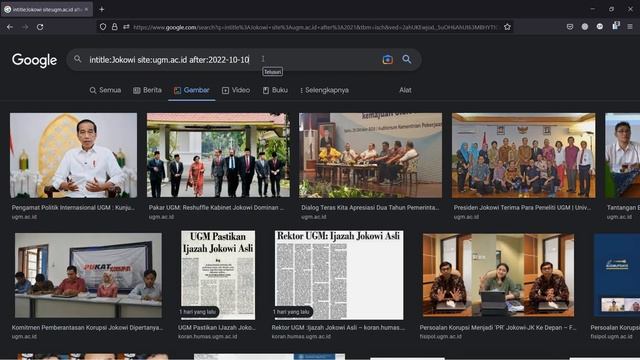Switch to the Semua results tab
This screenshot has height=360, width=640.
[x=105, y=90]
